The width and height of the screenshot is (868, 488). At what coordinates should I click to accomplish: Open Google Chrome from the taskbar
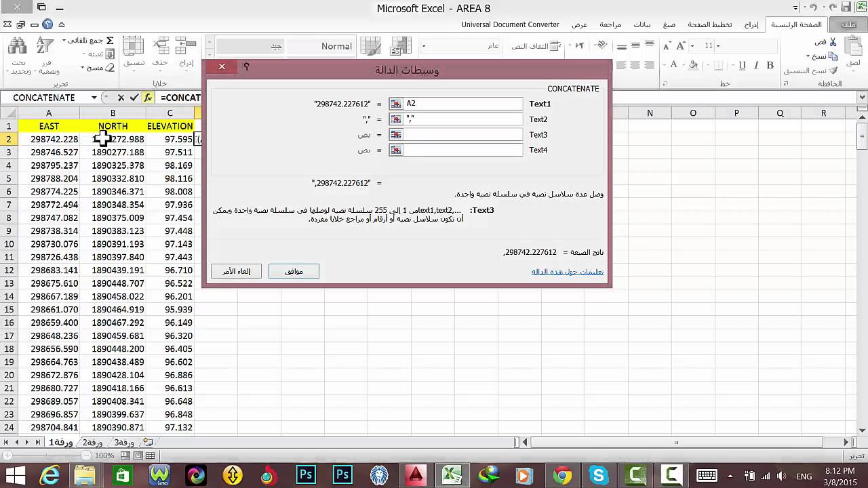562,475
